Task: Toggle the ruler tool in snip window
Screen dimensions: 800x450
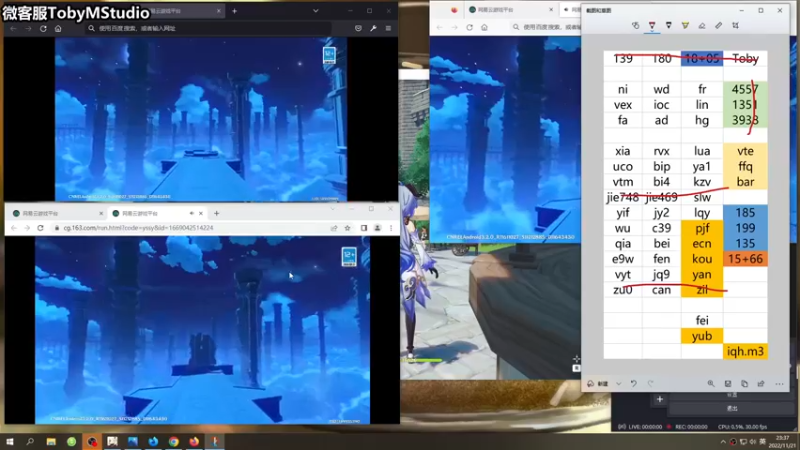Action: tap(718, 25)
